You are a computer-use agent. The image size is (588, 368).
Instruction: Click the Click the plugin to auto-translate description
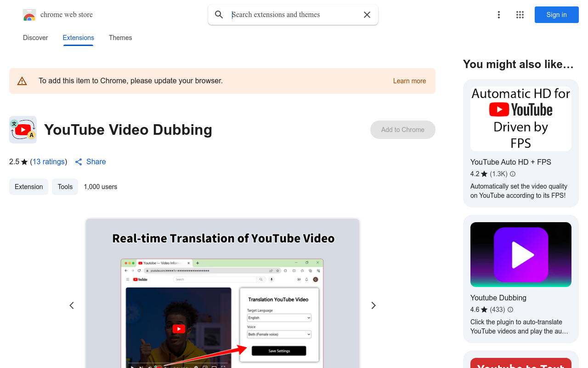[520, 327]
